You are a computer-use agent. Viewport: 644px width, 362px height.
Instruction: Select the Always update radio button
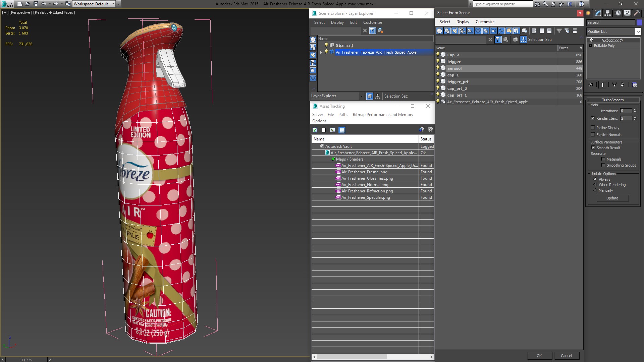(x=595, y=179)
